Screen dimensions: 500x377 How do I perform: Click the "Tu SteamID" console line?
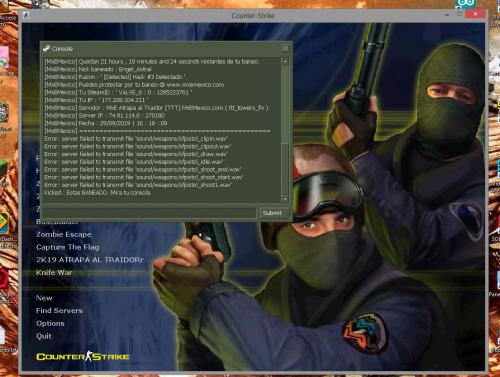point(118,92)
